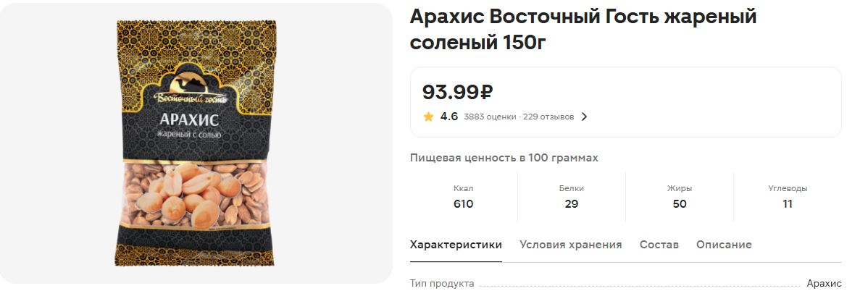The height and width of the screenshot is (291, 868).
Task: Click the Углеводы 11 nutrition cell
Action: (x=788, y=197)
